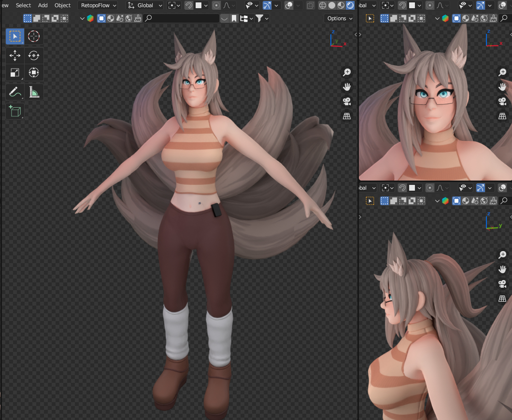Click the Add Cube tool
The width and height of the screenshot is (512, 420).
point(15,111)
